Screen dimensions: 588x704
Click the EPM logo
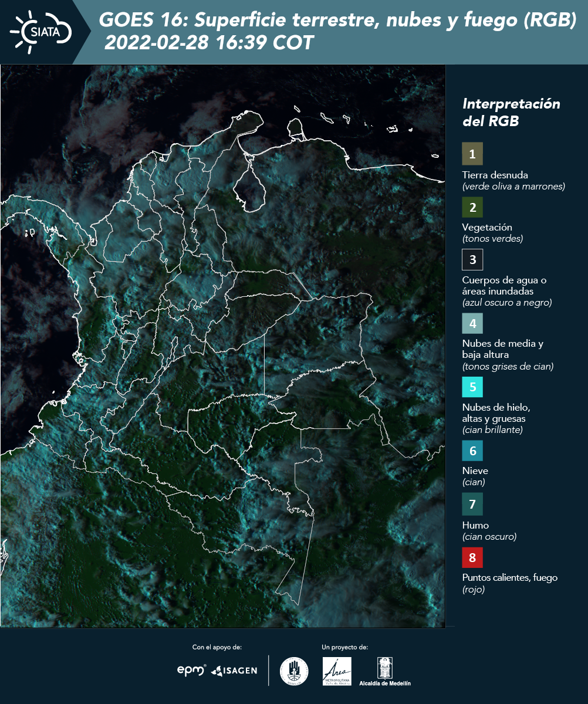(x=191, y=670)
